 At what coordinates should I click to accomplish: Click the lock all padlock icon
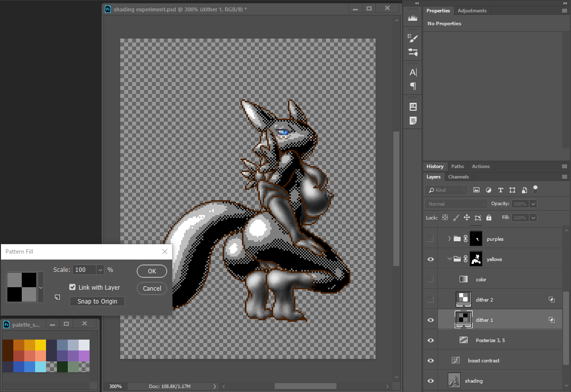[x=489, y=218]
